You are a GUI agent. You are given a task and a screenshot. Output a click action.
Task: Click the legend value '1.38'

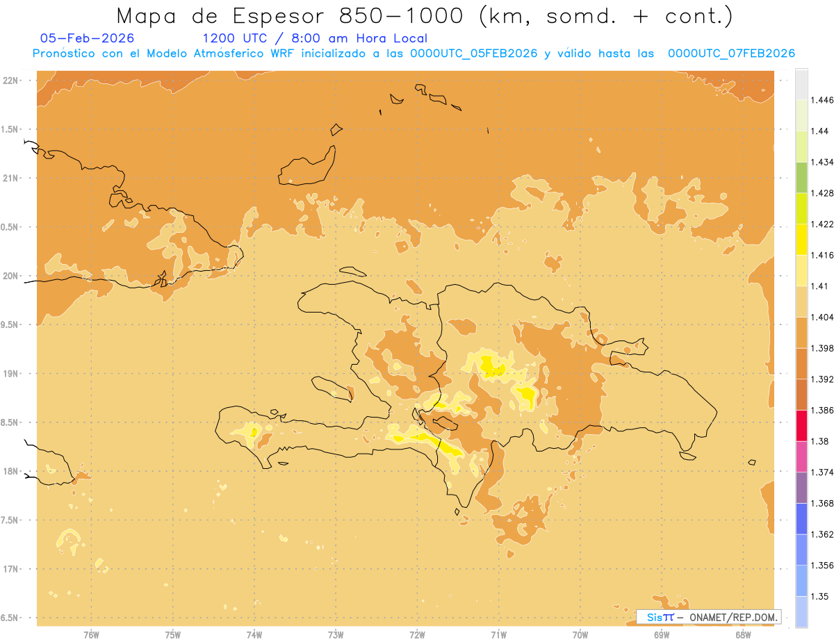(820, 441)
